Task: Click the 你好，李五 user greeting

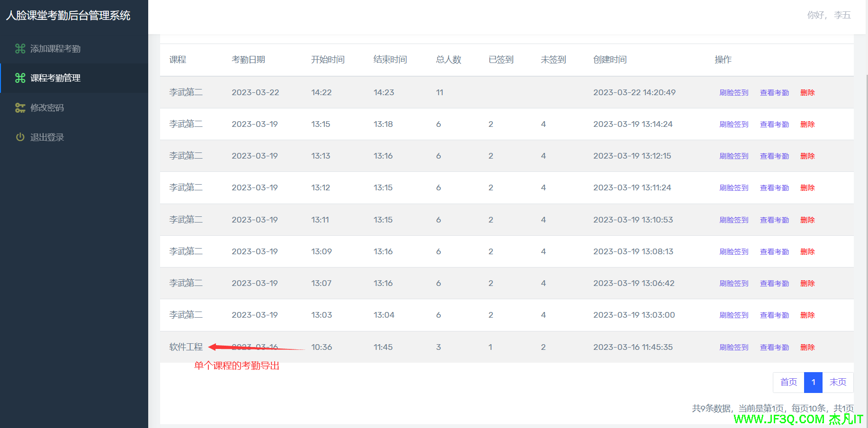Action: click(829, 15)
